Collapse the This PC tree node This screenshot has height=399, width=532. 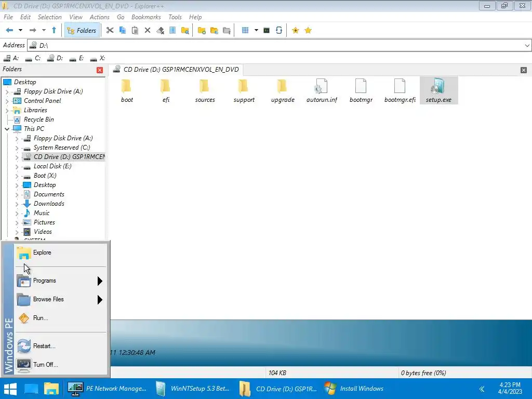point(7,129)
